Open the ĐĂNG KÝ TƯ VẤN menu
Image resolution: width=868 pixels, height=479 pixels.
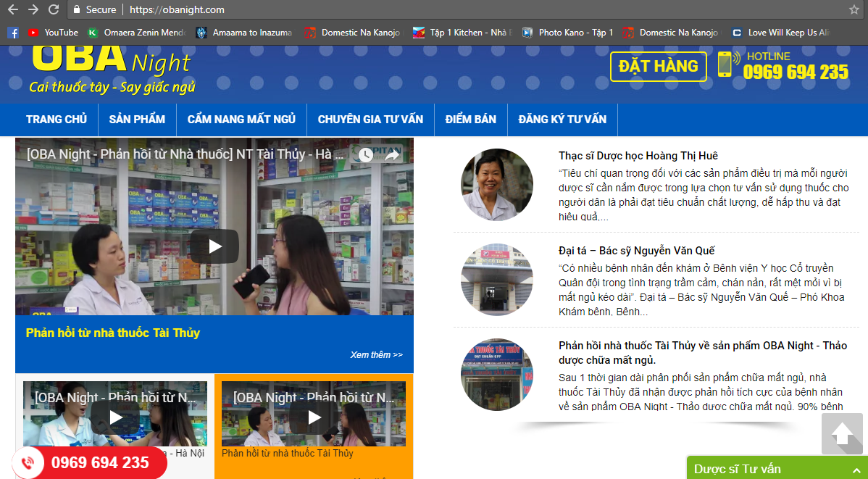click(562, 119)
